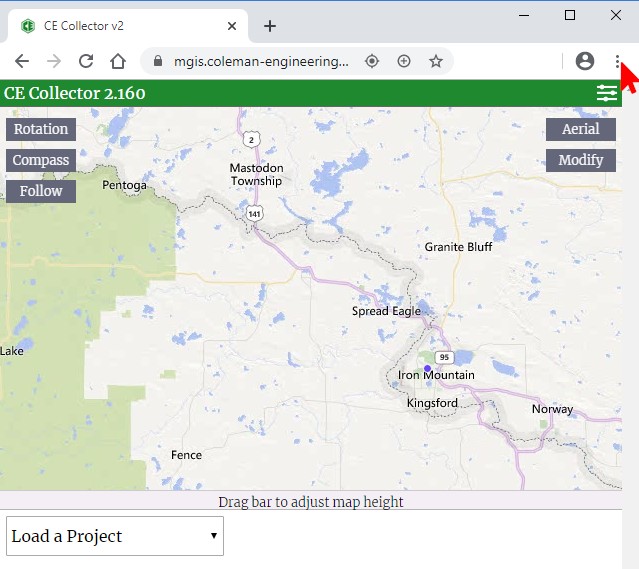Open a new browser tab

(x=269, y=26)
